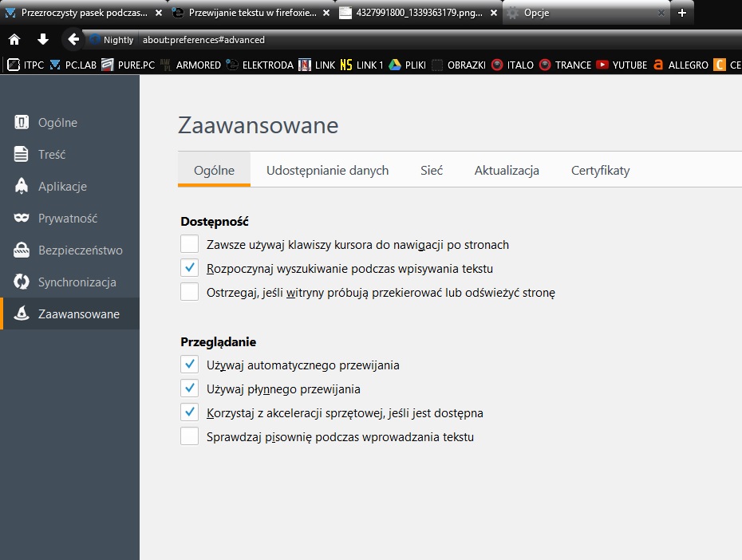Open the PURE.PC bookmark
The width and height of the screenshot is (742, 560).
click(128, 65)
